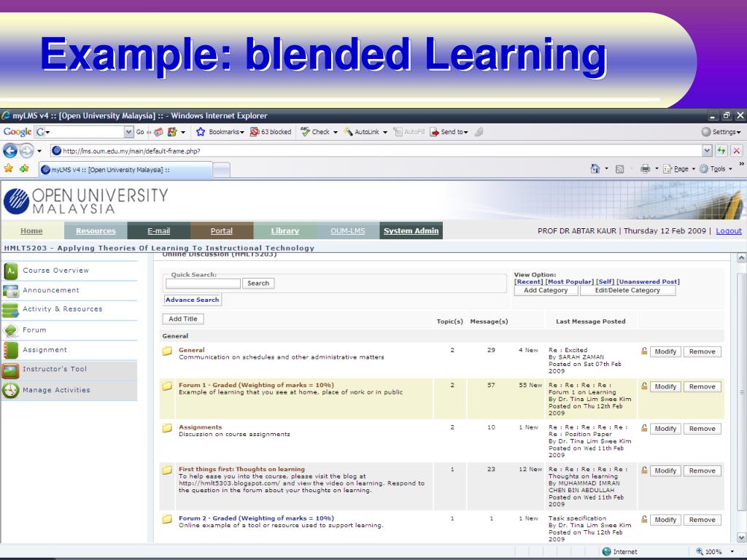
Task: Click the folder icon beside Forum 1 - Graded
Action: point(167,386)
